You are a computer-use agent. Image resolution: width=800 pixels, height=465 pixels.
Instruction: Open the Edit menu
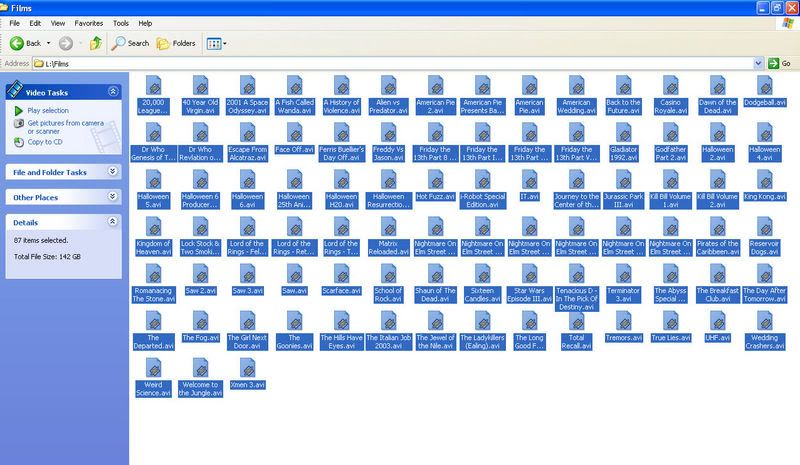click(35, 23)
